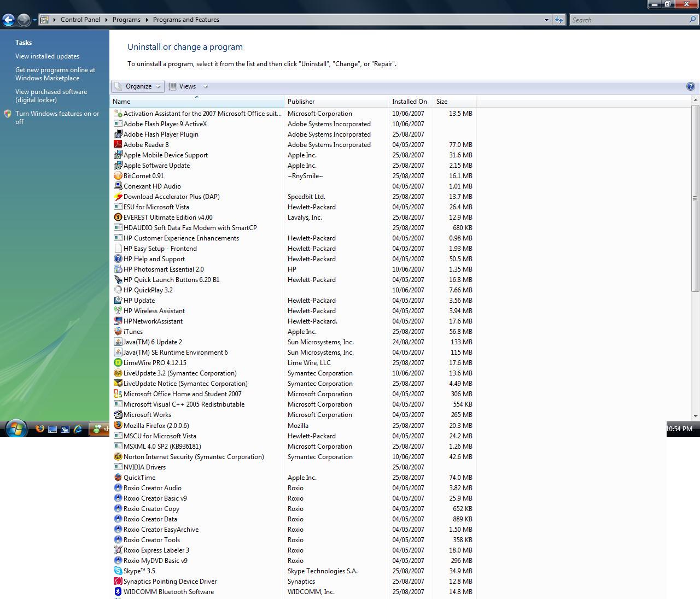Select the HP Quick Launch Buttons icon
700x599 pixels.
[118, 280]
